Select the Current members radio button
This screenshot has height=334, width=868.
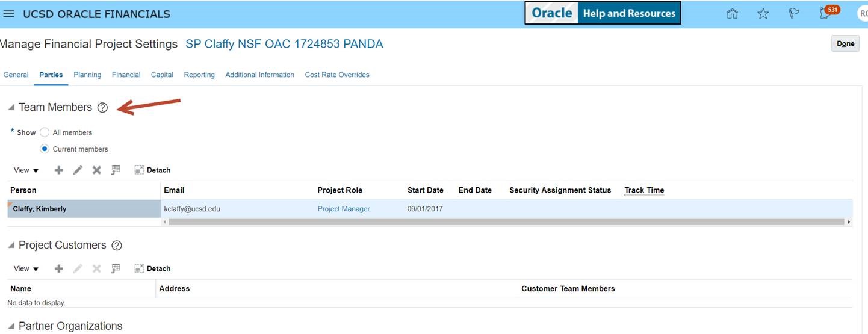click(45, 149)
